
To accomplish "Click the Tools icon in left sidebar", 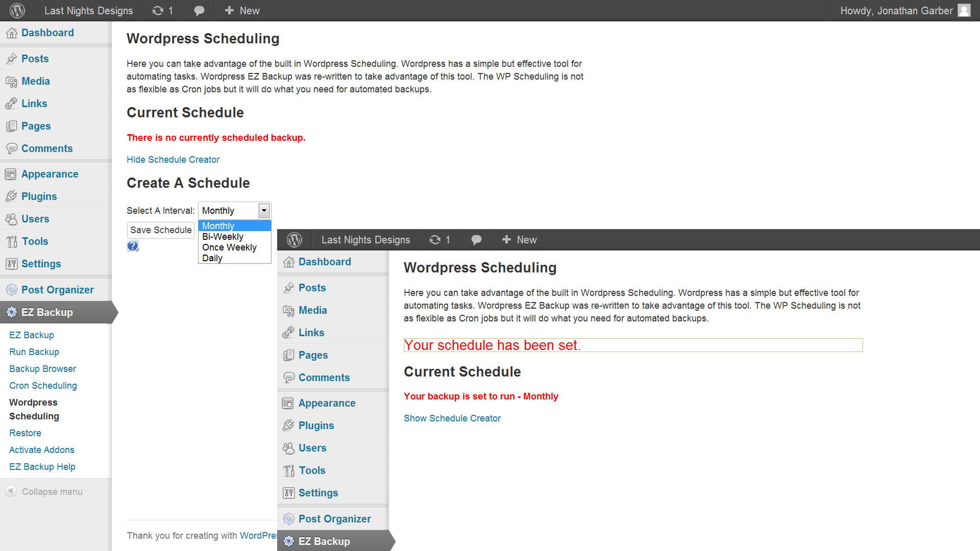I will [12, 241].
